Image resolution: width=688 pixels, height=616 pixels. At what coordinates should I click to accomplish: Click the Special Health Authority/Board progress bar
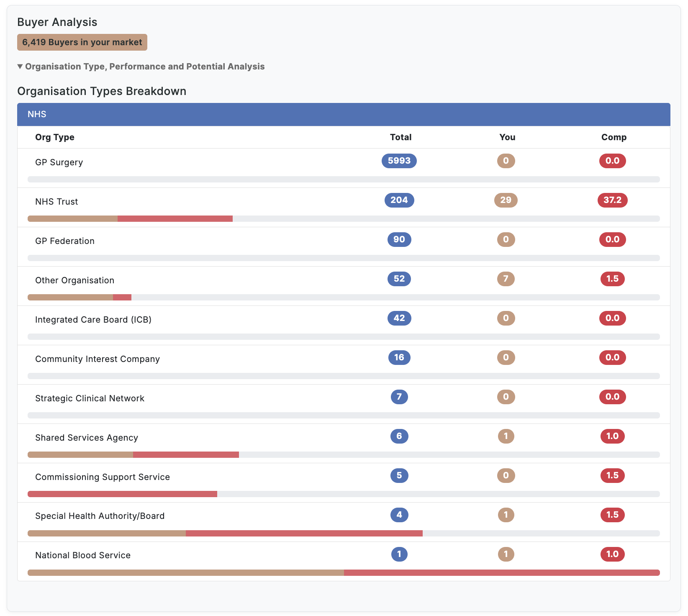344,534
